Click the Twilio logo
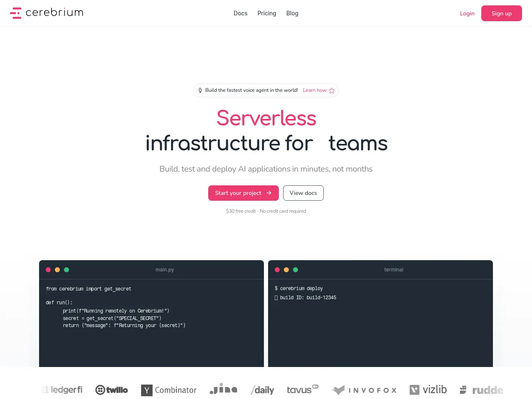This screenshot has height=399, width=532. pos(111,390)
